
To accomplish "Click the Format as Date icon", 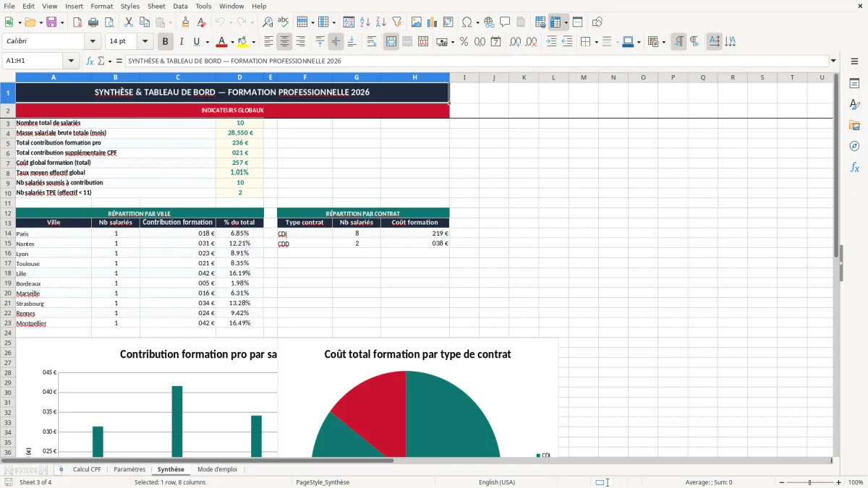I will coord(496,42).
